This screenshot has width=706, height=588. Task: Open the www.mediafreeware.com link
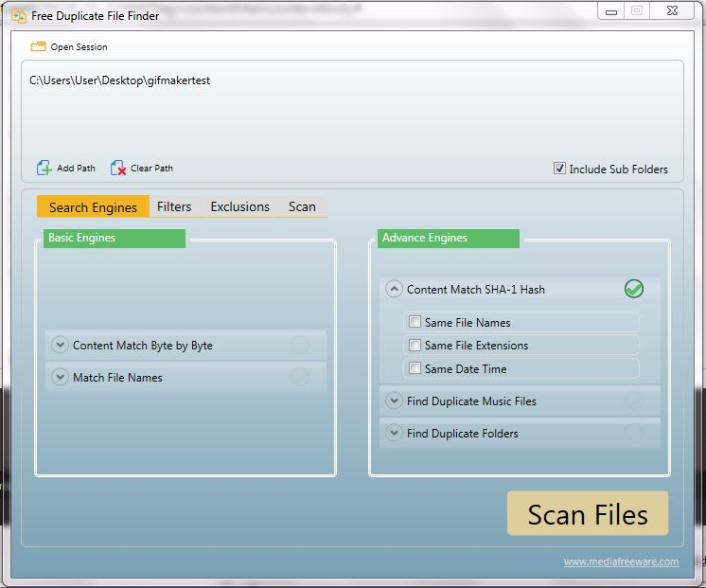pyautogui.click(x=621, y=561)
